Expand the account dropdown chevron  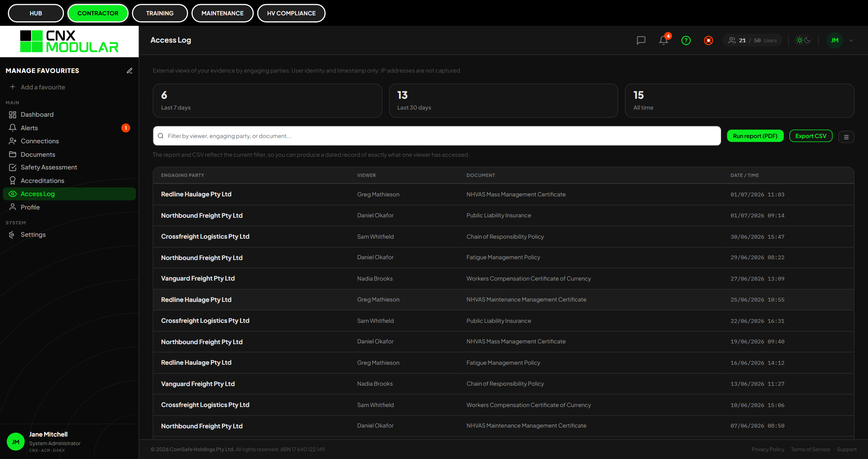(851, 40)
